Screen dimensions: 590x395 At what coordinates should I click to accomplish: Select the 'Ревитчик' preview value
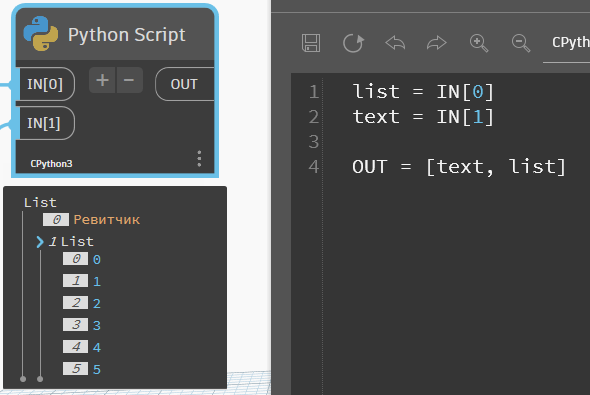point(107,220)
